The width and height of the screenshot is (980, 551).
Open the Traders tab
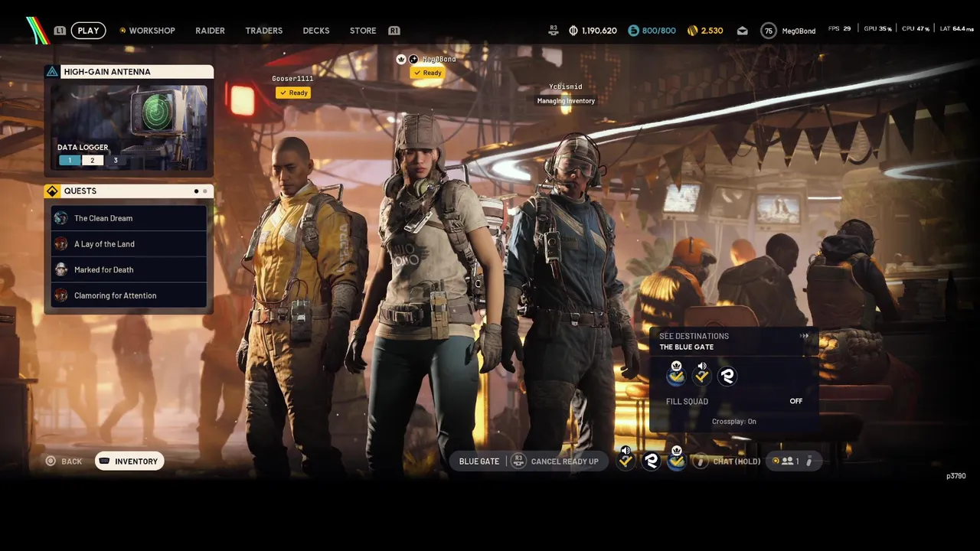tap(264, 31)
